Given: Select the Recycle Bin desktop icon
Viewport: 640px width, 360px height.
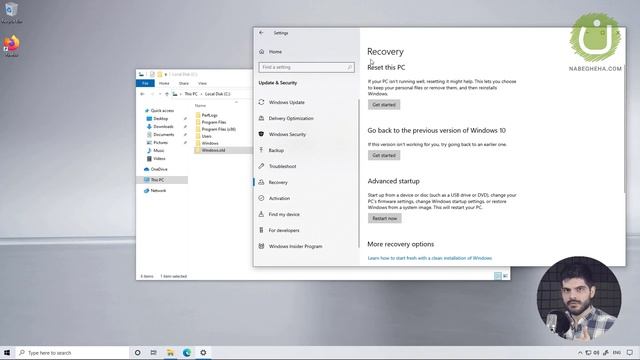Looking at the screenshot, I should (x=11, y=12).
